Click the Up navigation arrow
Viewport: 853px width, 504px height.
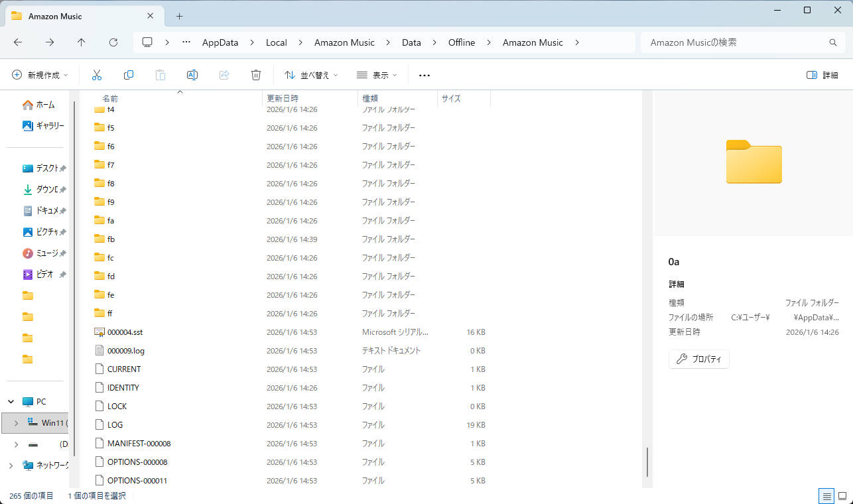[81, 42]
